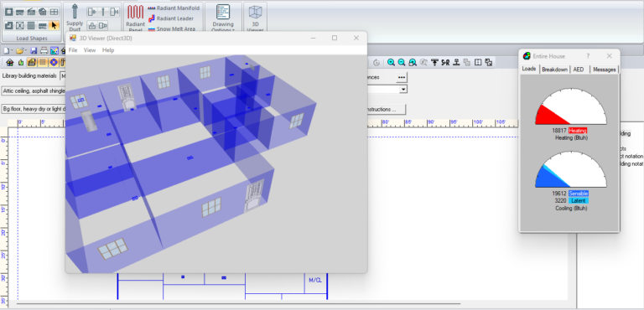
Task: Toggle the blue circular snap button
Action: [x=54, y=62]
